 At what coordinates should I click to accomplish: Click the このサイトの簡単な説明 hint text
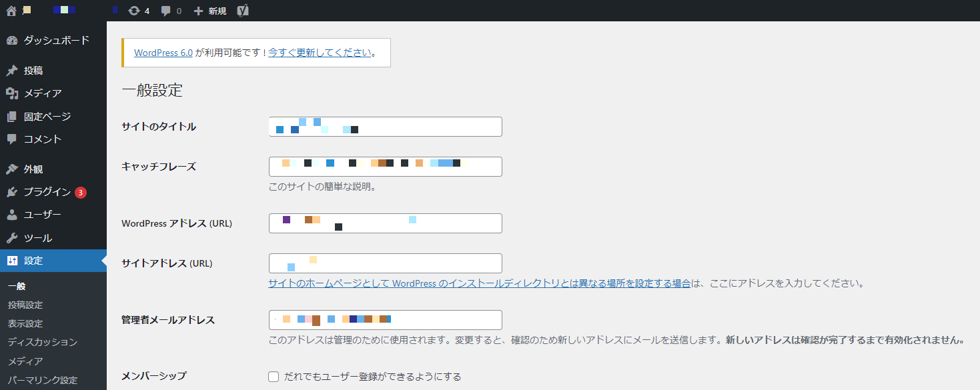[322, 187]
